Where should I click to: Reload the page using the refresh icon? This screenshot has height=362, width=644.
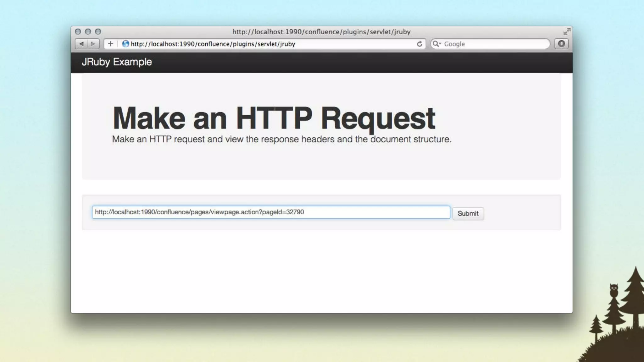(x=419, y=44)
